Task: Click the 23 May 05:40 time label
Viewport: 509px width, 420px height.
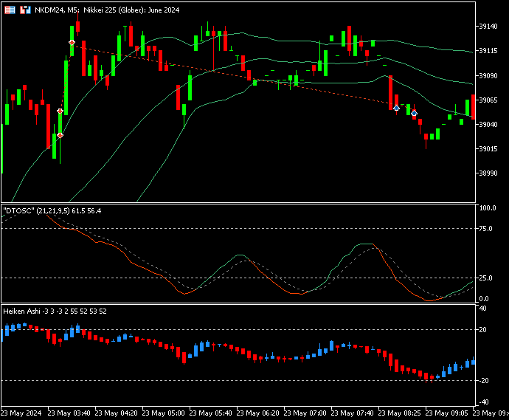Action: tap(211, 413)
